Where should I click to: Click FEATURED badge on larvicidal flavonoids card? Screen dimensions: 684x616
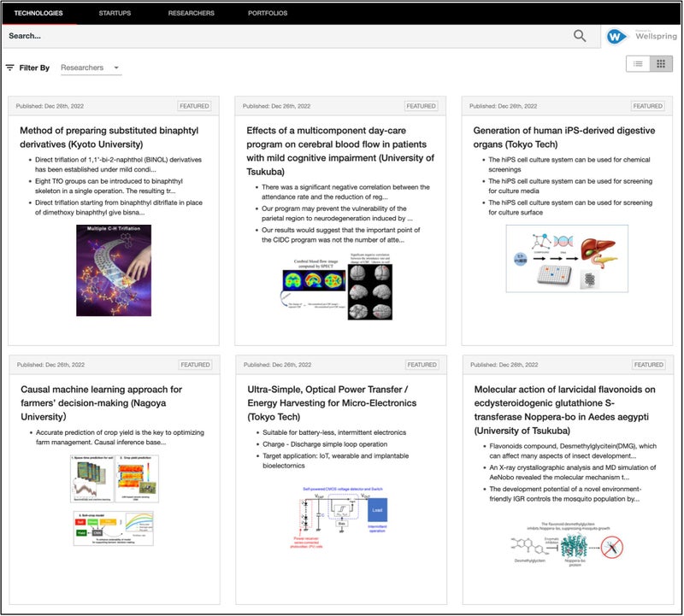pos(648,365)
